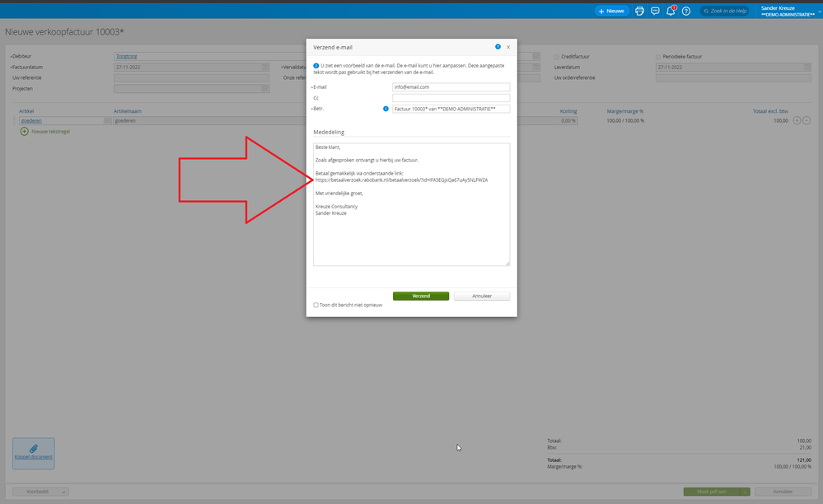Click the Marge/marge % column header

click(x=625, y=111)
